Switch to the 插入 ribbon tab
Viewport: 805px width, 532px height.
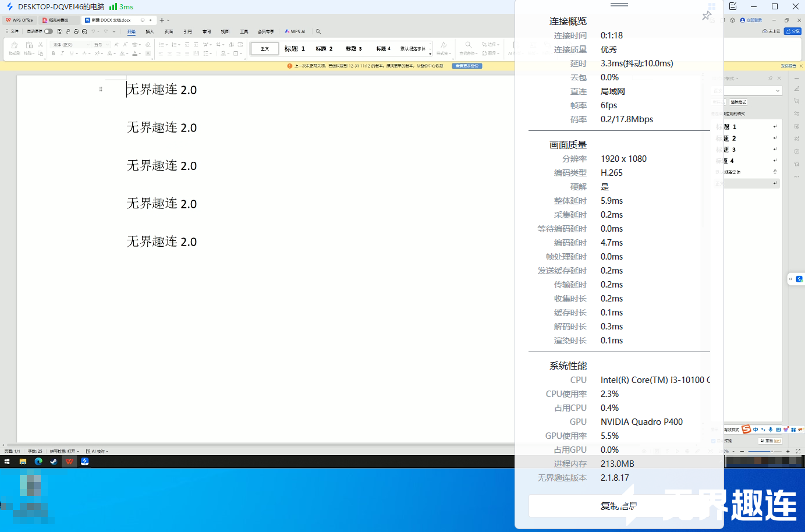tap(150, 32)
